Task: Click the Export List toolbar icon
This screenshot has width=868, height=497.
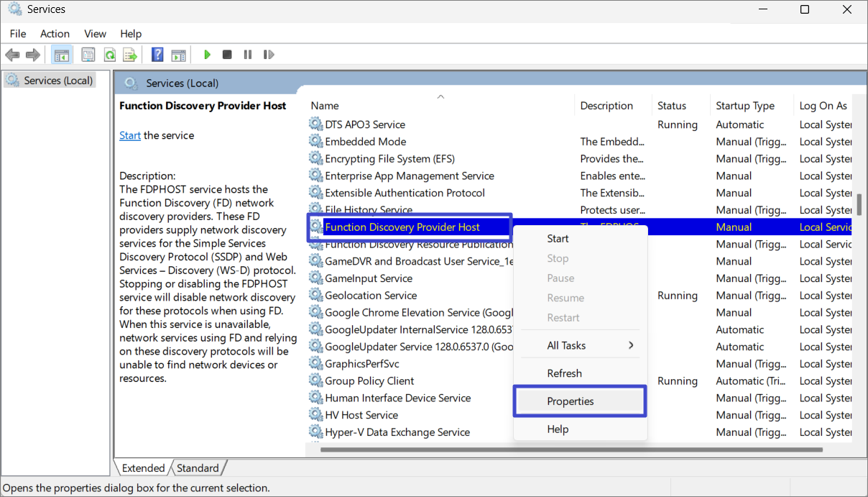Action: point(129,55)
